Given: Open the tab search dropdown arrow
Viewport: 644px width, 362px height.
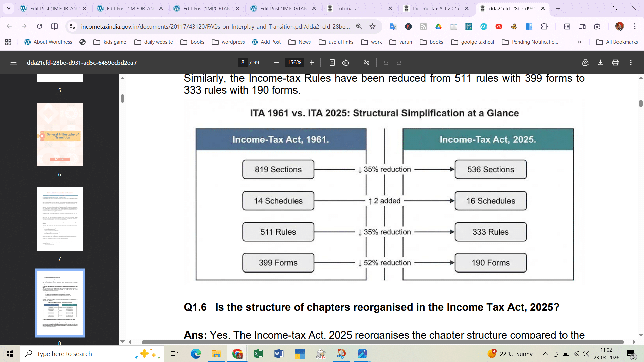Looking at the screenshot, I should (x=9, y=8).
